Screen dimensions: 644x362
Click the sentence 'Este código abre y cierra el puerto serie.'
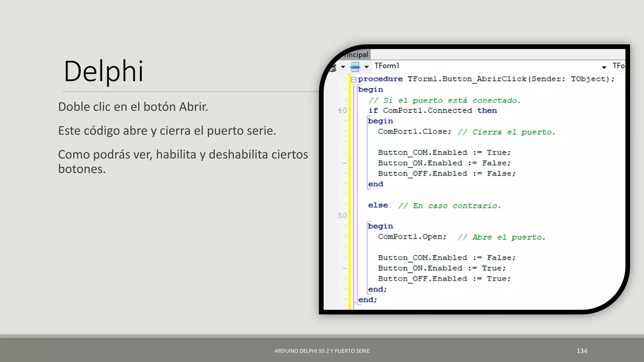coord(167,131)
